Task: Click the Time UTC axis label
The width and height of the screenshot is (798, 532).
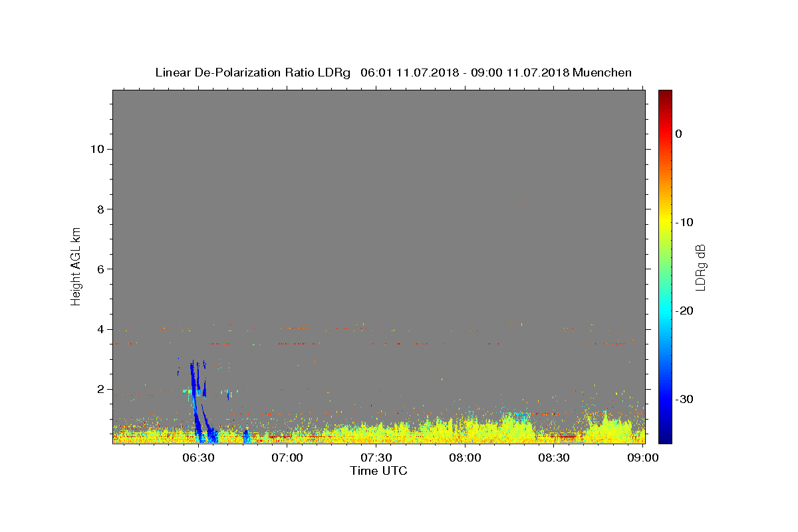Action: [x=378, y=471]
